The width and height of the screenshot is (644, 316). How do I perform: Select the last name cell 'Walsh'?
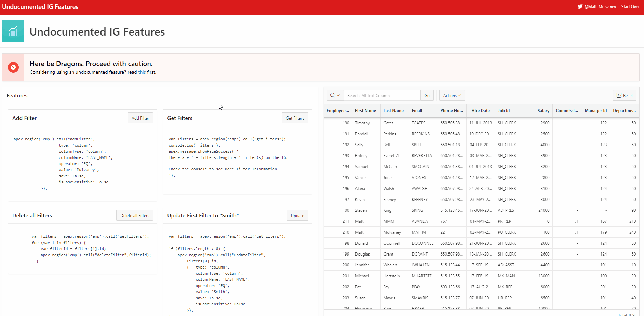pyautogui.click(x=394, y=189)
